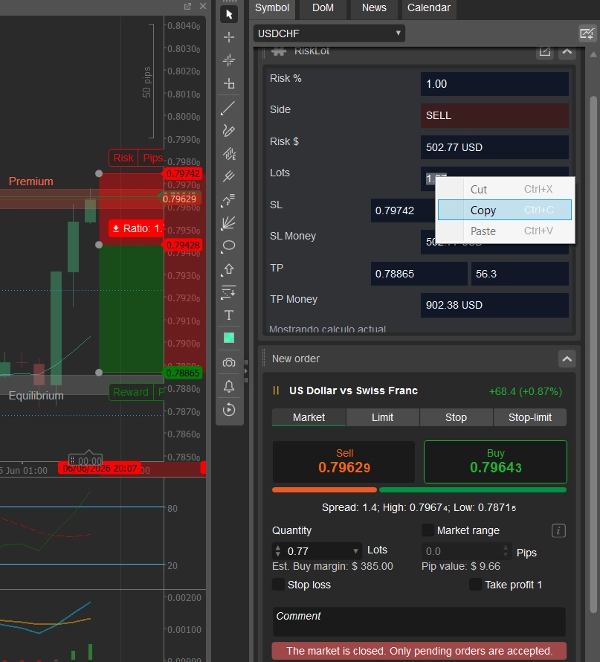
Task: Toggle the SELL side button in RiskLot
Action: pos(494,115)
